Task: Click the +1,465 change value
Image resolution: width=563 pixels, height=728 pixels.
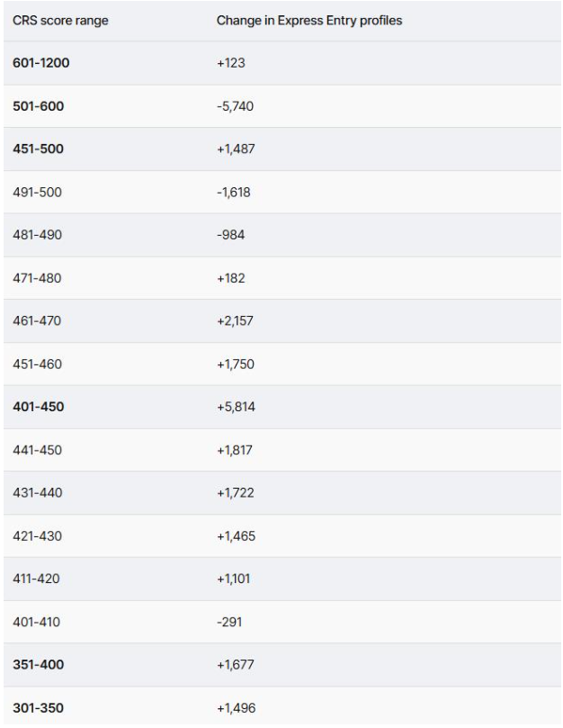Action: (236, 536)
